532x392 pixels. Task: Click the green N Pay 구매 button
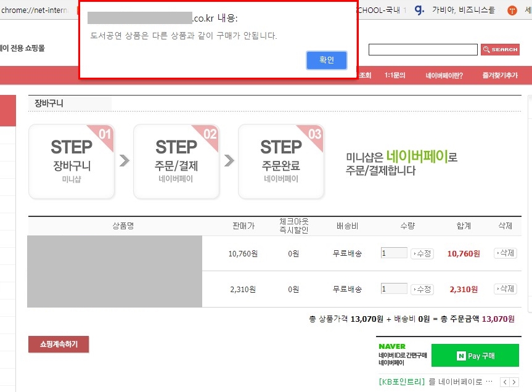475,356
